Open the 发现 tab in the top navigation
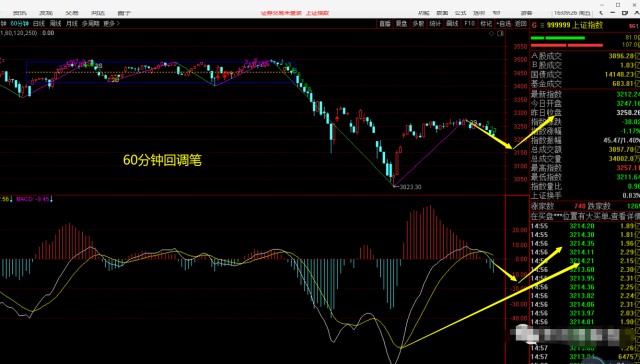Screen dimensions: 640x364 coord(46,13)
